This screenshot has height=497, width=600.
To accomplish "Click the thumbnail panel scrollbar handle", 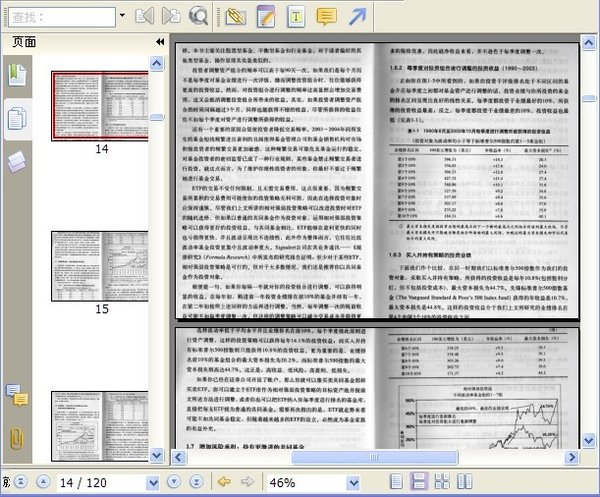I will point(157,117).
